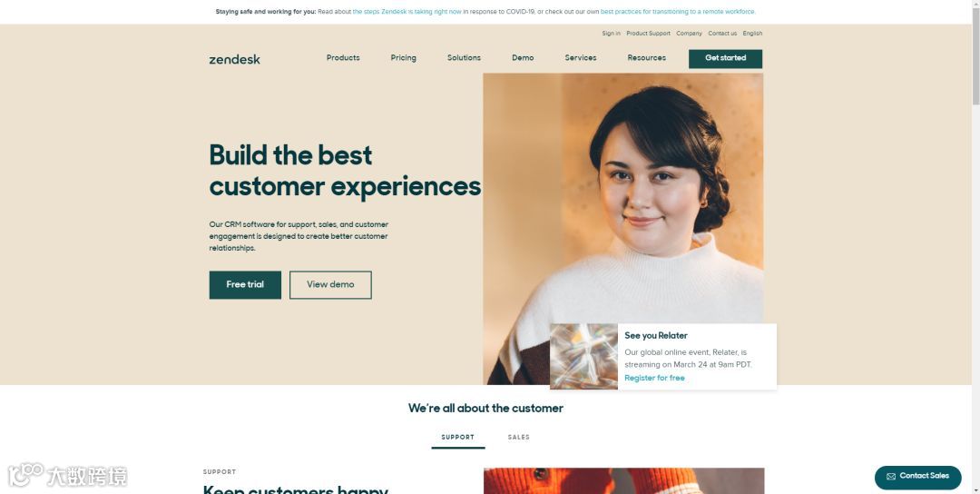Viewport: 980px width, 494px height.
Task: Select the SUPPORT tab
Action: [x=458, y=437]
